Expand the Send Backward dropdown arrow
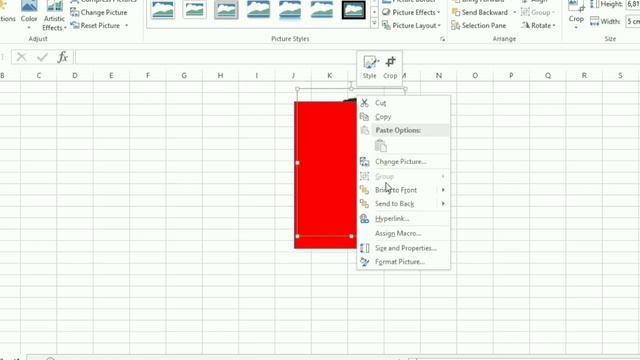This screenshot has width=640, height=360. pos(514,12)
